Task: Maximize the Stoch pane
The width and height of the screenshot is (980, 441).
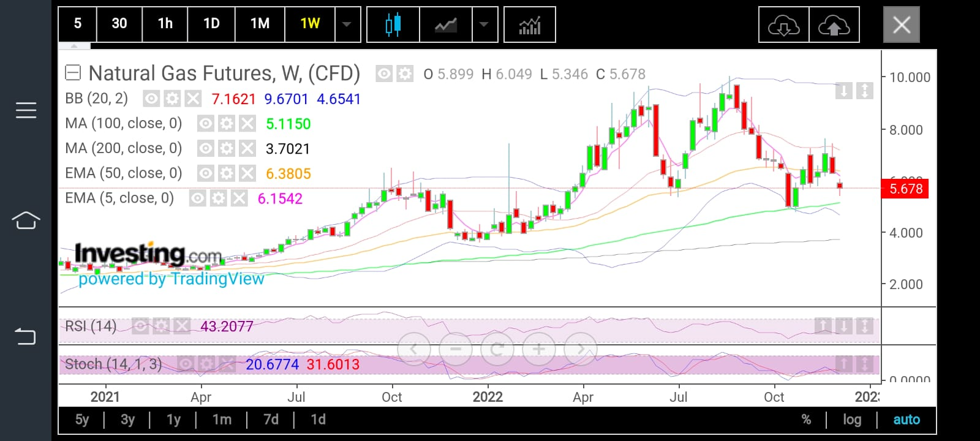Action: [864, 364]
